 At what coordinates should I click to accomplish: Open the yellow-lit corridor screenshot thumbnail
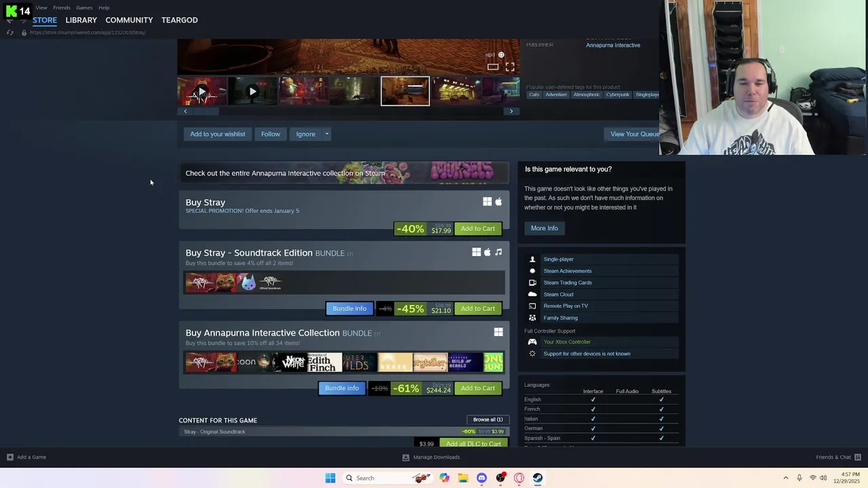[x=456, y=91]
